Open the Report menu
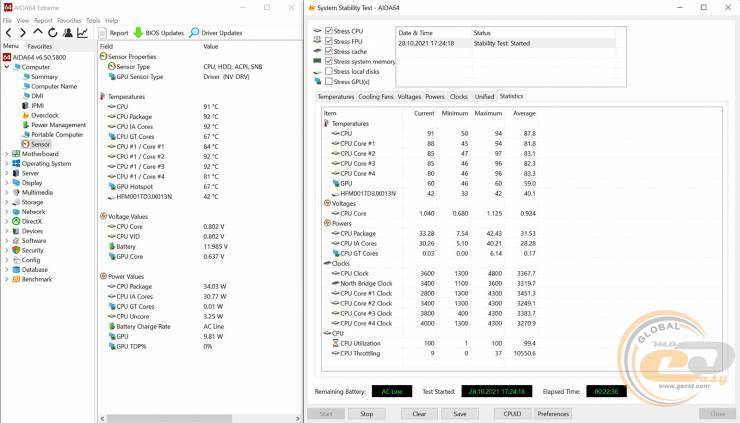This screenshot has width=740, height=423. [43, 21]
